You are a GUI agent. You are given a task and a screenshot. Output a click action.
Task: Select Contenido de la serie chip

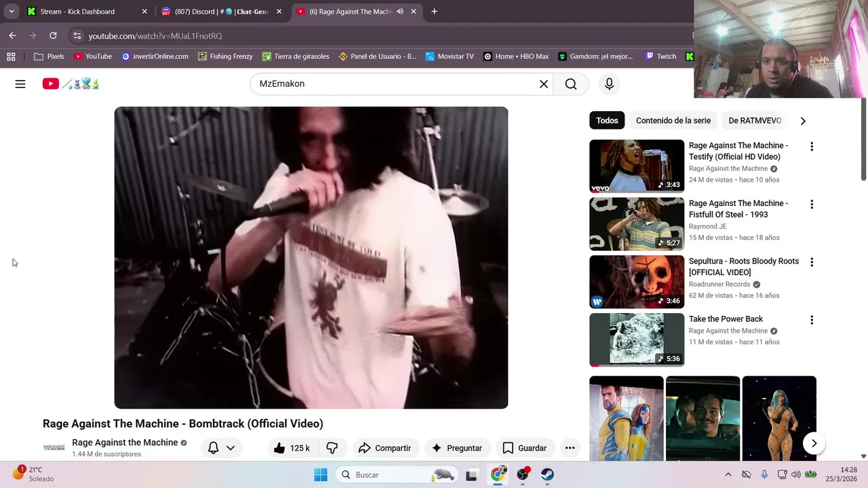(x=673, y=121)
